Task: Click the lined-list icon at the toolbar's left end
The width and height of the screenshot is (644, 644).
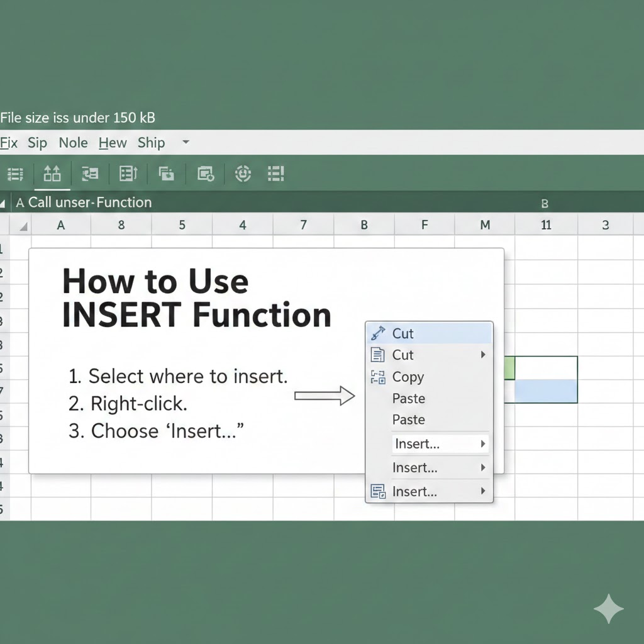Action: 14,174
